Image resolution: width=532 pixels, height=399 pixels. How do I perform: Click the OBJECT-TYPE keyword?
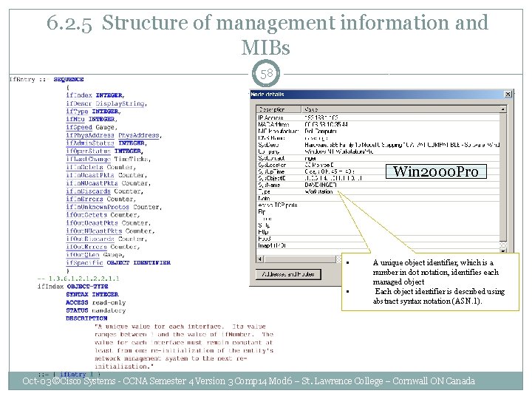[x=87, y=287]
